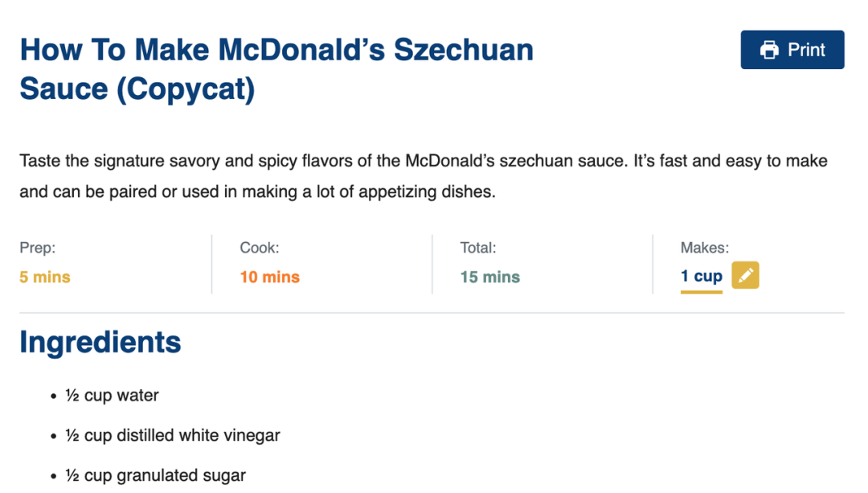Click the underlined 1 cup value
This screenshot has height=493, width=868.
[x=702, y=276]
